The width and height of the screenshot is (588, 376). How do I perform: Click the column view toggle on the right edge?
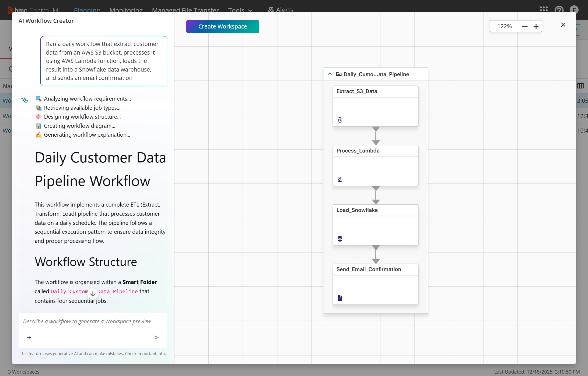pyautogui.click(x=580, y=86)
